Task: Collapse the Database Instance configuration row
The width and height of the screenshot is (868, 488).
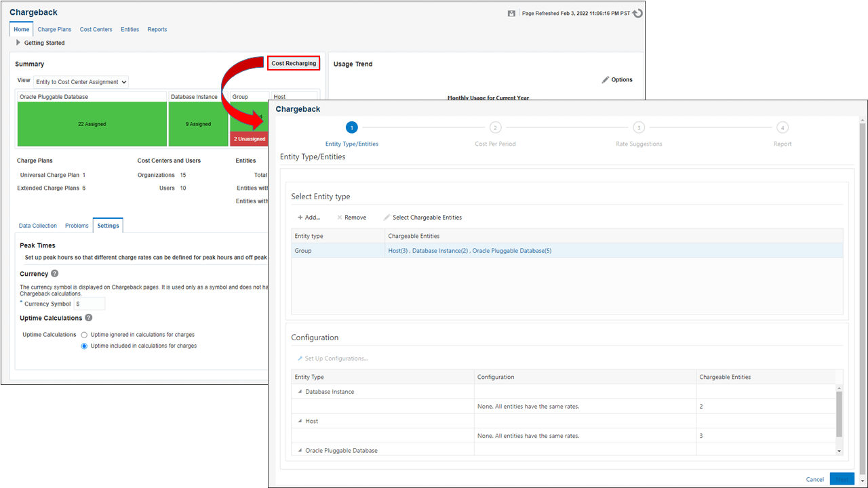Action: pyautogui.click(x=300, y=392)
